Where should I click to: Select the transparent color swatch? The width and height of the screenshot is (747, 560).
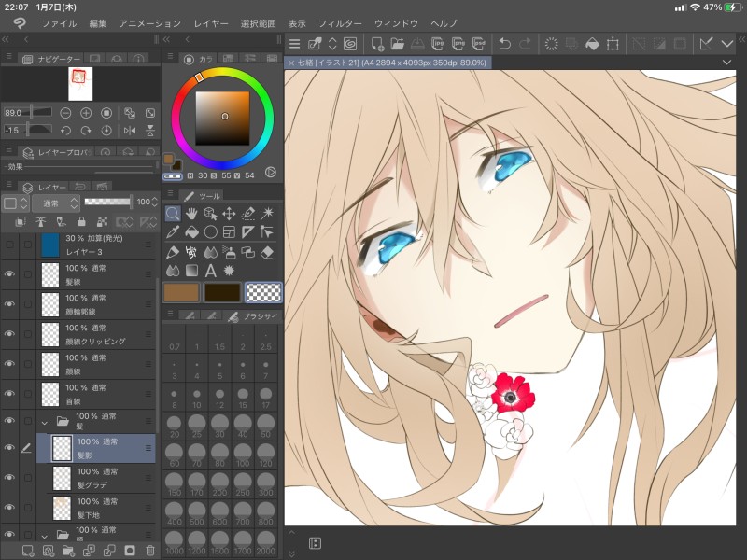coord(263,292)
